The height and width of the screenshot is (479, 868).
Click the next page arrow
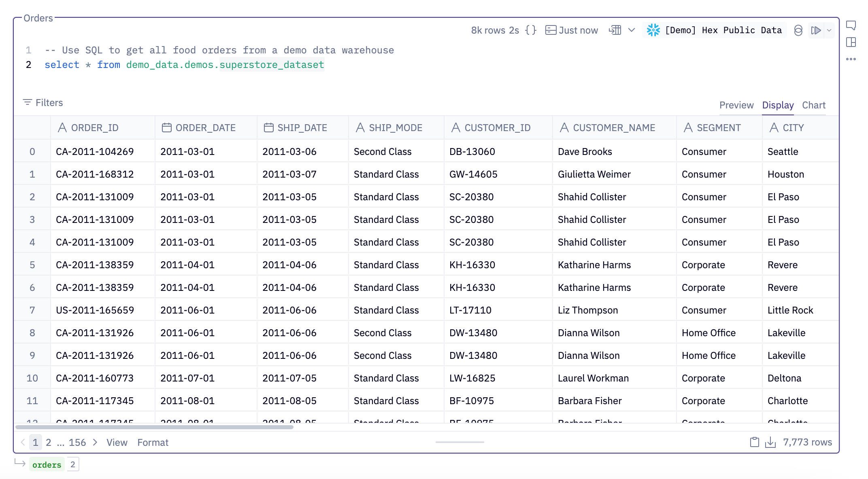click(x=95, y=443)
